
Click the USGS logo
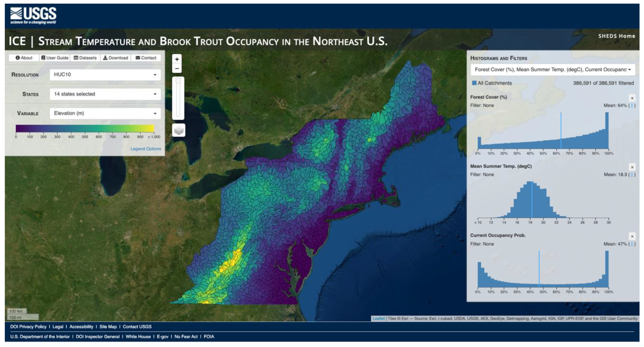coord(33,15)
